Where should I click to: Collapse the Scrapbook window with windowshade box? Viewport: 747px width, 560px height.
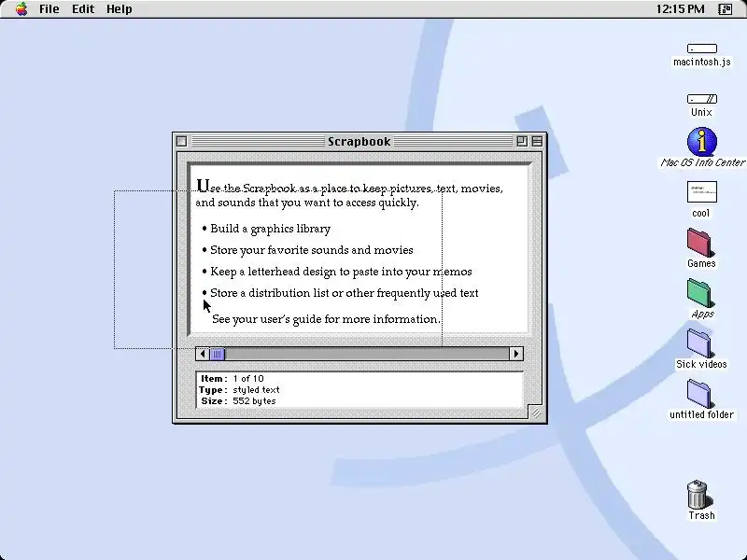537,141
